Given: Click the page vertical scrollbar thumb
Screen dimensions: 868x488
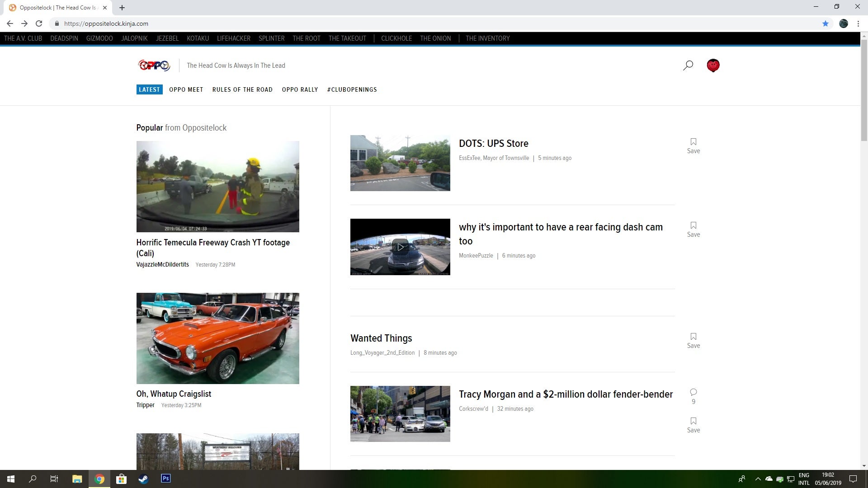Looking at the screenshot, I should 864,90.
